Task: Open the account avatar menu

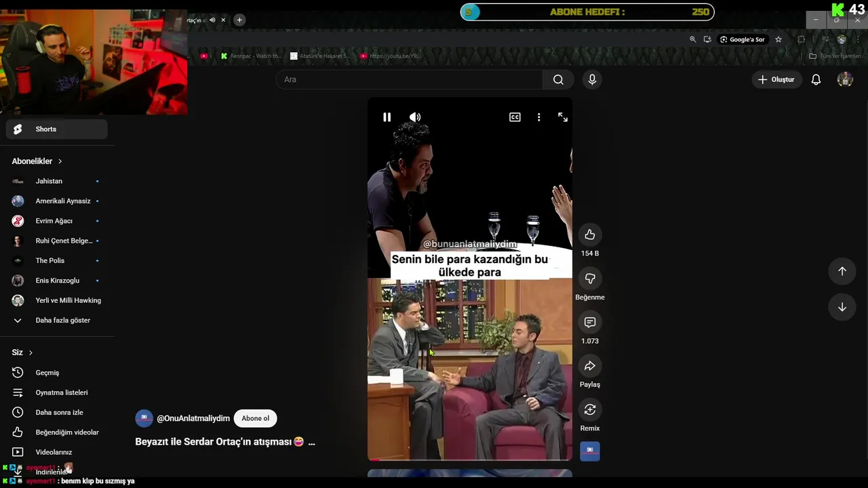Action: (845, 79)
